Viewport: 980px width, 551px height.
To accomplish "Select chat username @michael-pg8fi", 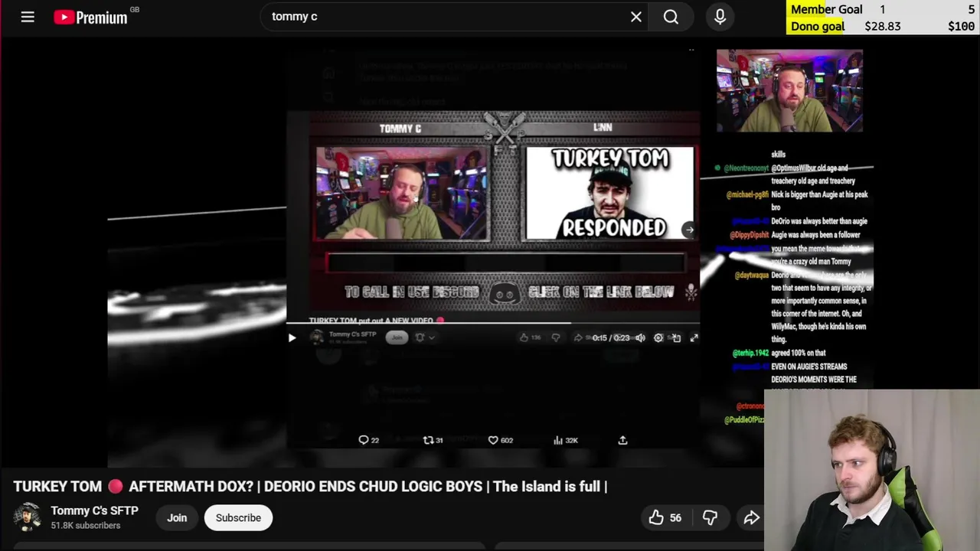I will tap(746, 195).
